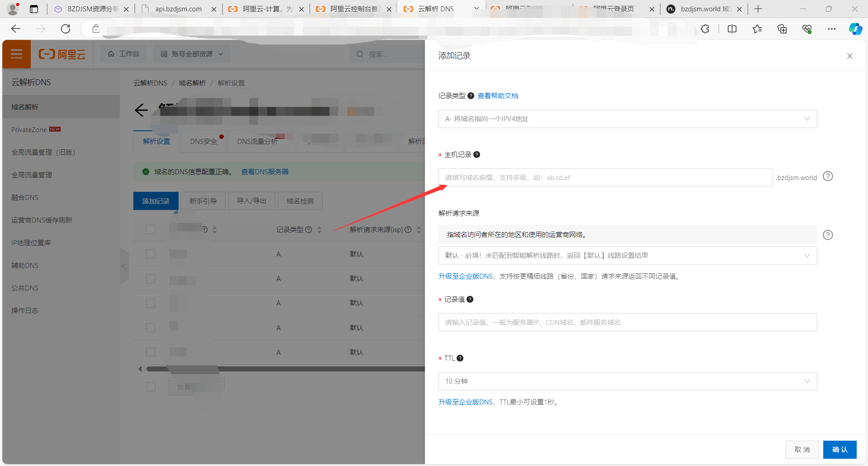The image size is (868, 466).
Task: Open the hamburger menu in Aliyun header
Action: tap(16, 54)
